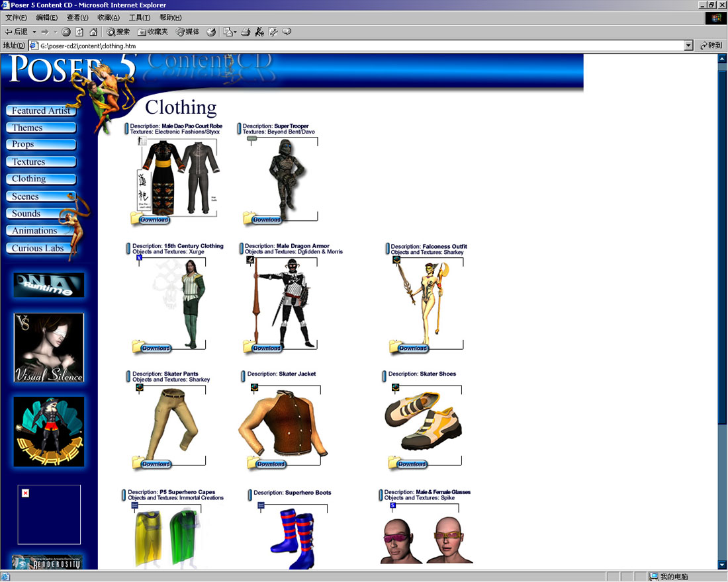The width and height of the screenshot is (728, 582).
Task: Click the Discuss speech-bubble toolbar icon
Action: tap(287, 32)
